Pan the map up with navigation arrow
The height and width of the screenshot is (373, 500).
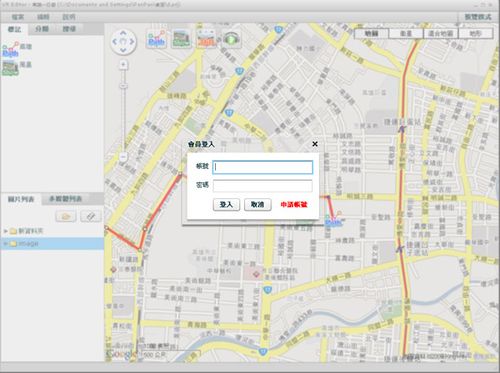tap(123, 33)
